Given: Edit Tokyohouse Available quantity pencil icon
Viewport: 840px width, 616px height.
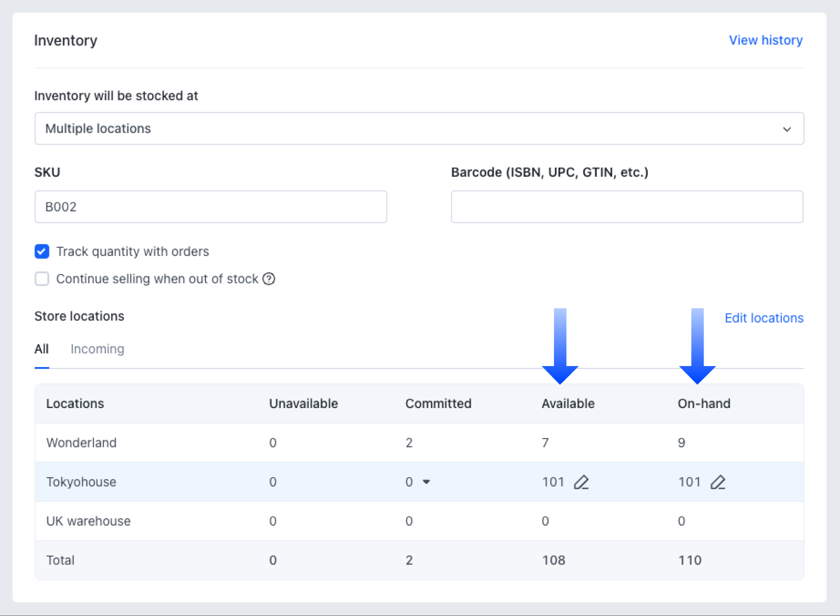Looking at the screenshot, I should pyautogui.click(x=581, y=482).
